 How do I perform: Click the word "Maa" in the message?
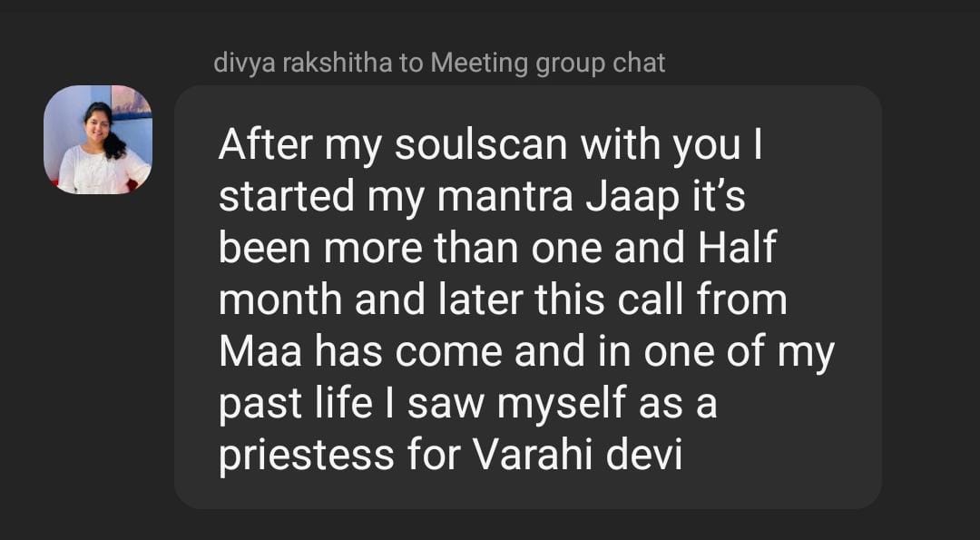(x=260, y=352)
